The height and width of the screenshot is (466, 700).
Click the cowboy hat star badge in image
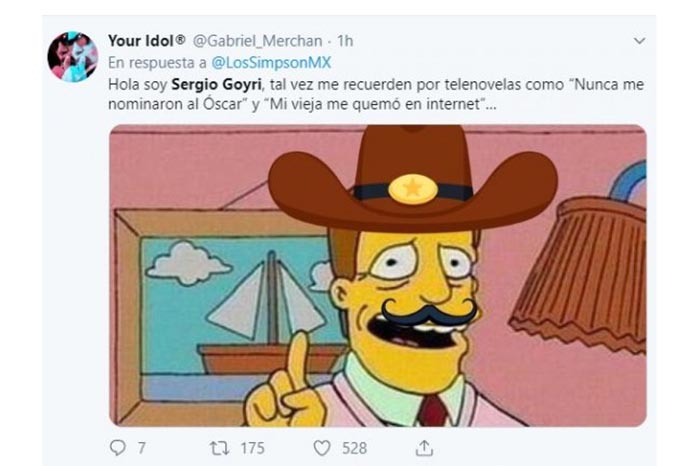[412, 189]
